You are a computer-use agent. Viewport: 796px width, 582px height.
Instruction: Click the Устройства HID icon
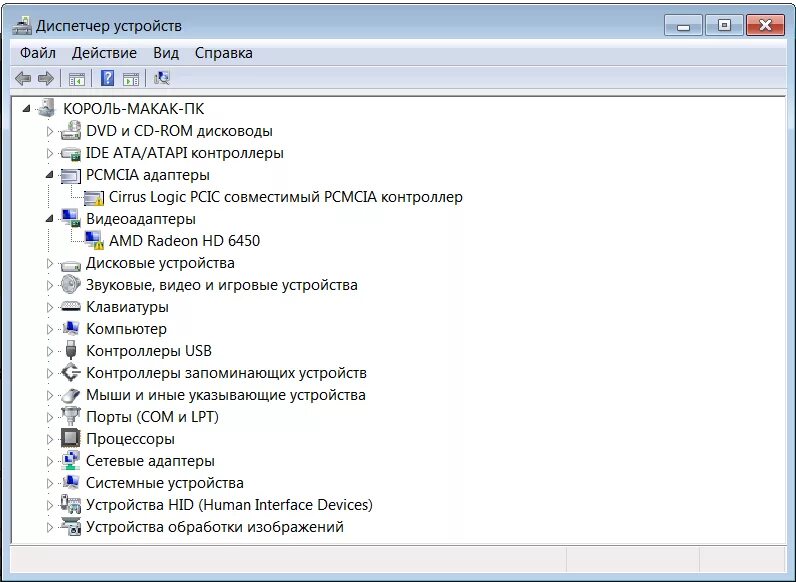[71, 504]
